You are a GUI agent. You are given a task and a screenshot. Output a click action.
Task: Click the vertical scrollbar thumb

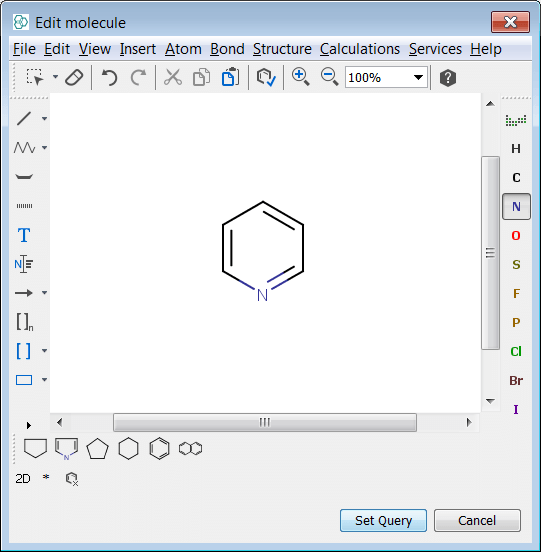(x=490, y=253)
